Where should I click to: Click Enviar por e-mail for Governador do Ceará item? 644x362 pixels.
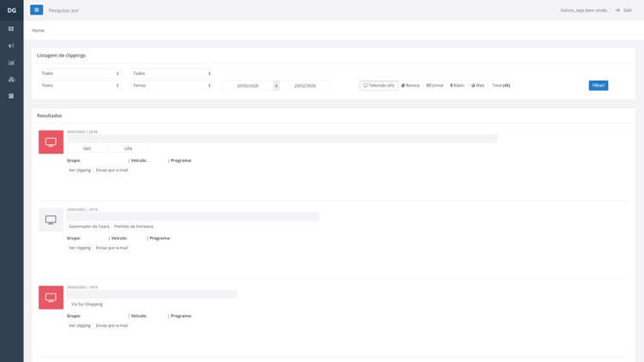tap(112, 248)
